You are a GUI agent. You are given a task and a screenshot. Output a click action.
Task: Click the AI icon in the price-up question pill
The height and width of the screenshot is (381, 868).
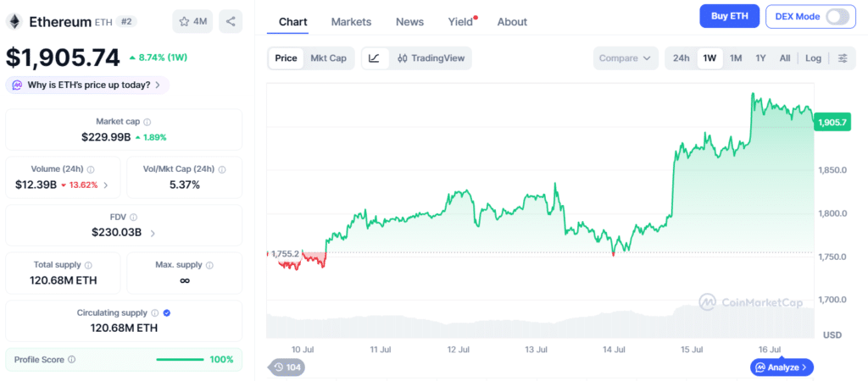click(x=17, y=86)
